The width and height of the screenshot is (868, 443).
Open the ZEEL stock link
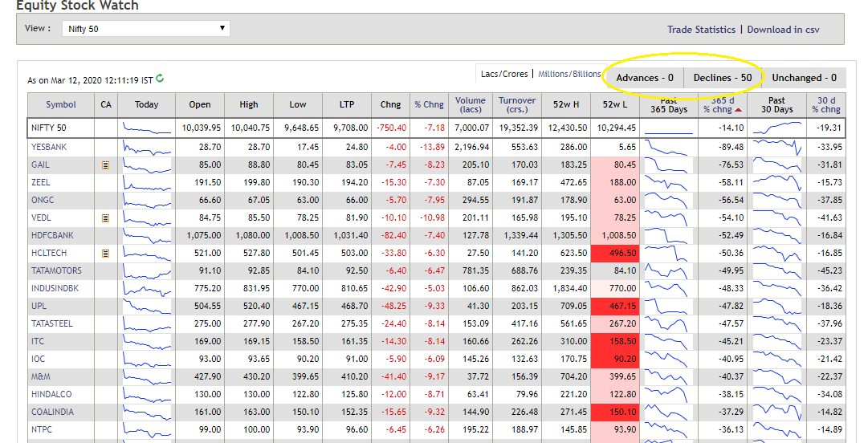point(40,182)
